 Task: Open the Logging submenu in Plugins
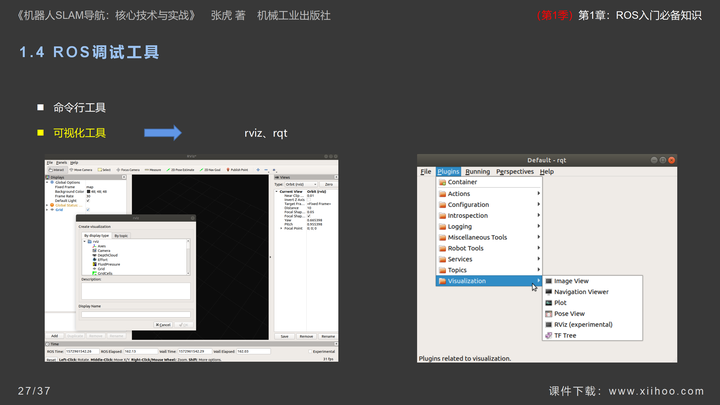click(489, 227)
